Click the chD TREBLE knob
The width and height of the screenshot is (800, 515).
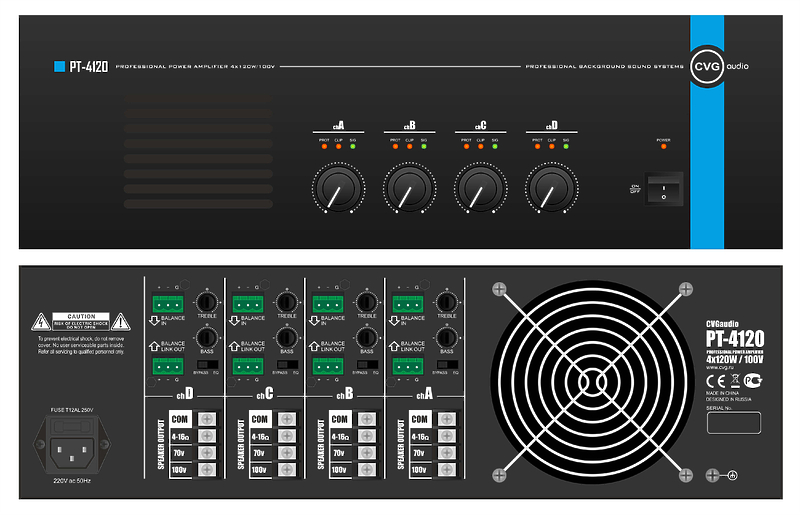[x=207, y=301]
